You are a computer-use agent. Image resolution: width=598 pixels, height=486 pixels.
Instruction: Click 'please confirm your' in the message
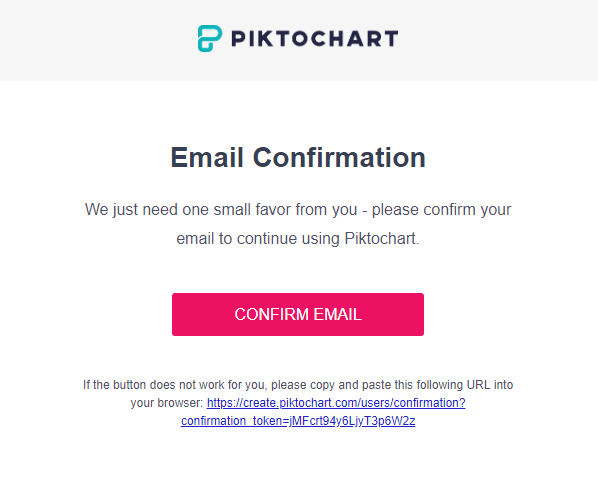click(x=441, y=210)
